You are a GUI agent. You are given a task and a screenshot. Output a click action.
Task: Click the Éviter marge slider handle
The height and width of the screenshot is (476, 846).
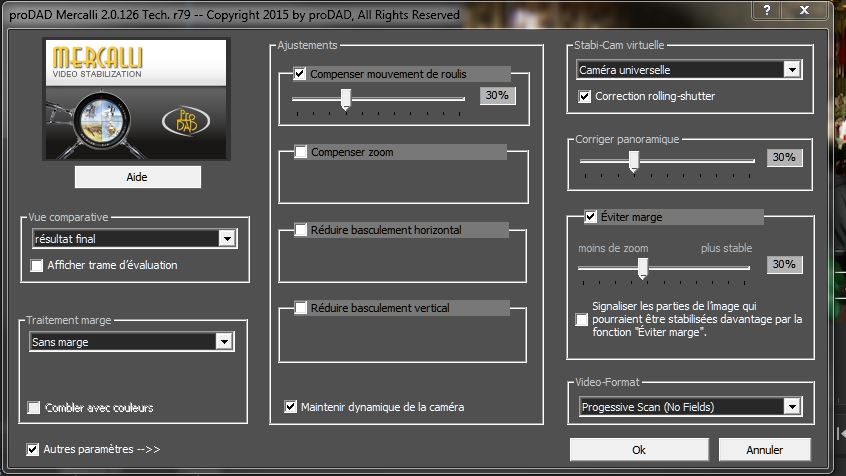pos(643,268)
